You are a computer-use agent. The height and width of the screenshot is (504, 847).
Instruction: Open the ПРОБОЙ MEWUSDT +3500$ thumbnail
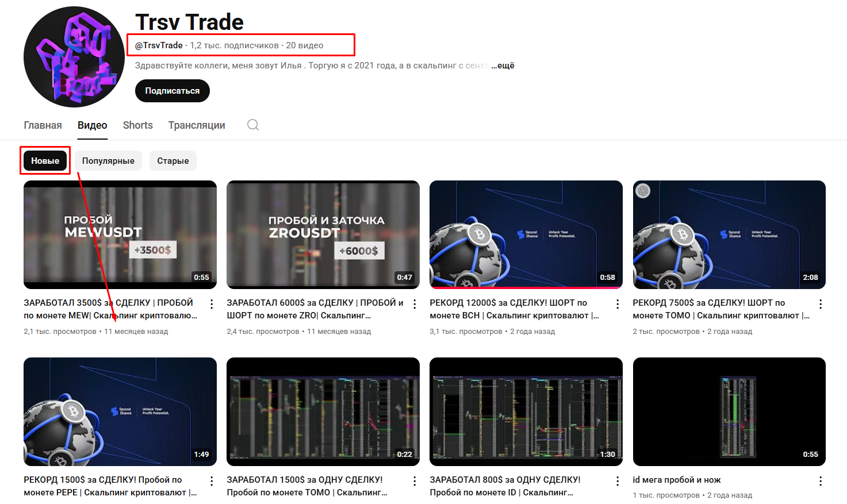click(120, 234)
